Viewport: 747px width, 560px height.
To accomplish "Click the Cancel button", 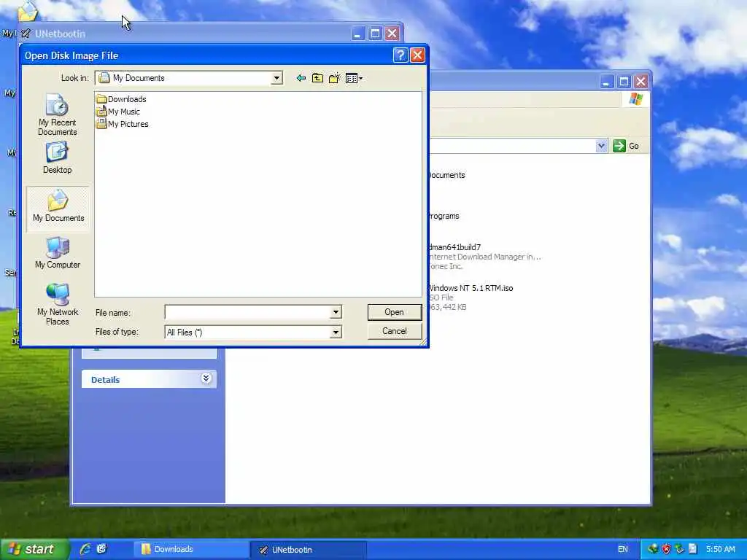I will click(x=395, y=331).
